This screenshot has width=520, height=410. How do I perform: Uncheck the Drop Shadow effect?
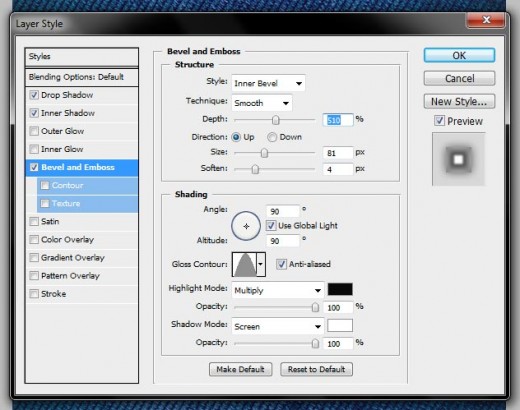34,95
